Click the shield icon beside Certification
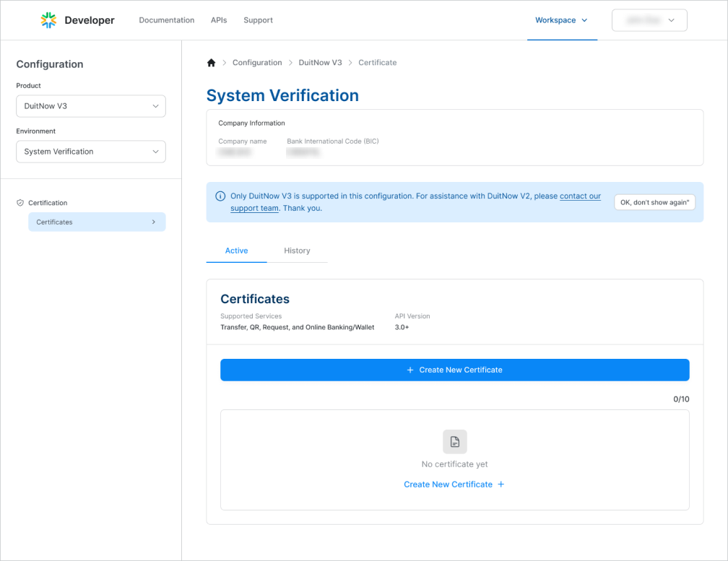The height and width of the screenshot is (561, 728). [x=20, y=203]
